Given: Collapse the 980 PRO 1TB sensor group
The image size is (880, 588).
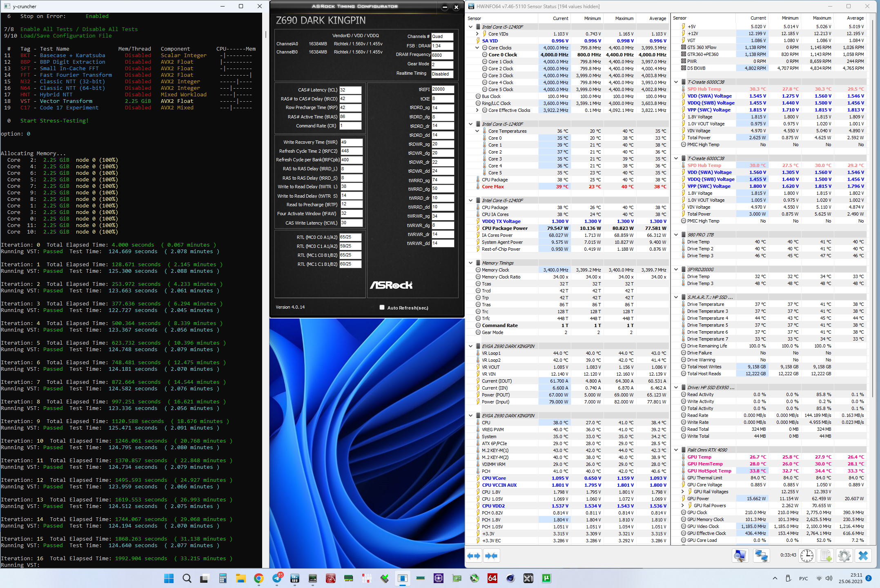Looking at the screenshot, I should tap(676, 235).
